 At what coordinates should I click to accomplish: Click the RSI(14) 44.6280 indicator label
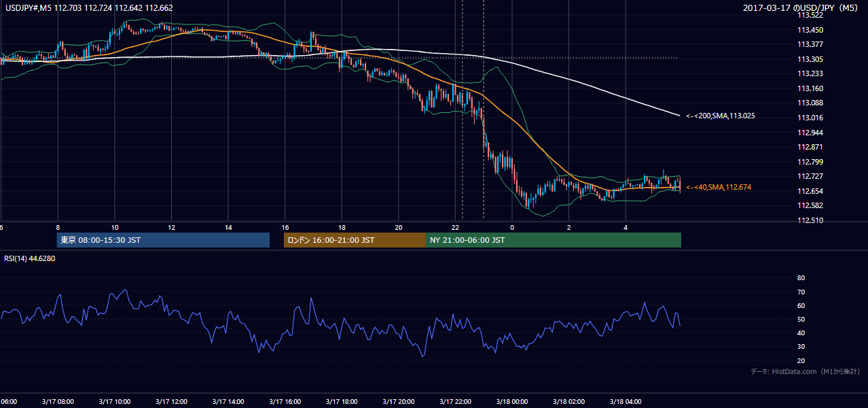pos(30,258)
